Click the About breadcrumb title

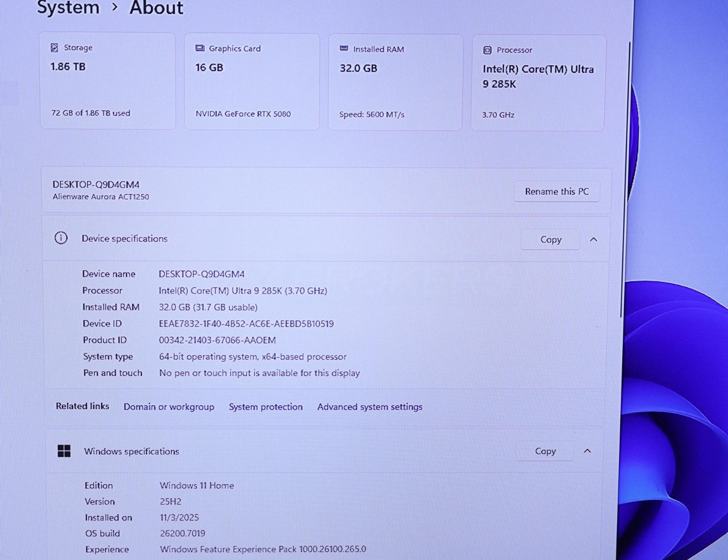pos(156,8)
